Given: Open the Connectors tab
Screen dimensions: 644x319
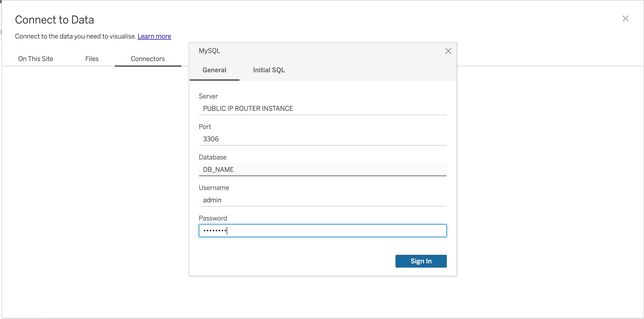Looking at the screenshot, I should [x=148, y=59].
